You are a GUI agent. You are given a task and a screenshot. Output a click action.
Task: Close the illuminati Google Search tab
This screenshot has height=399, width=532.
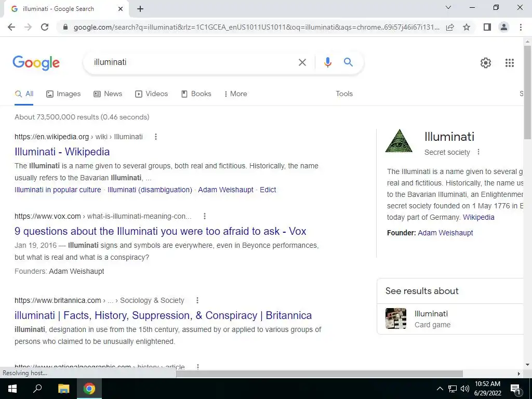(x=121, y=9)
